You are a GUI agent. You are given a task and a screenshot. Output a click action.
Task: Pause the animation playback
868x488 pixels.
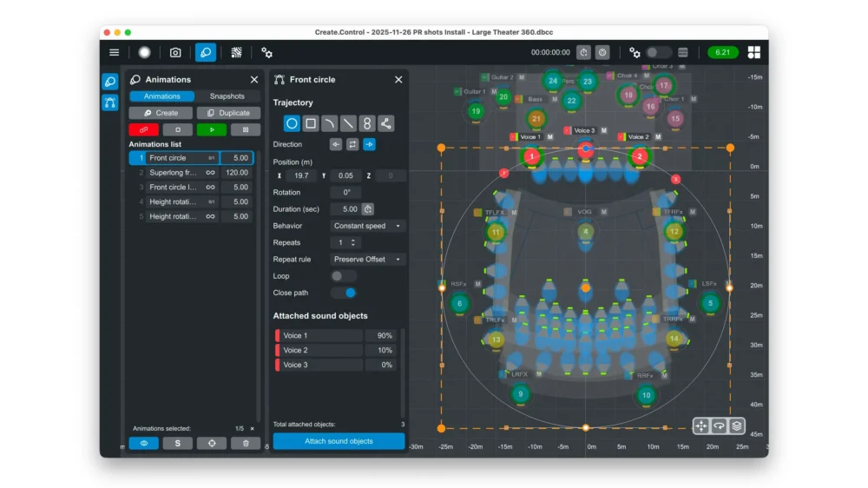pyautogui.click(x=246, y=129)
